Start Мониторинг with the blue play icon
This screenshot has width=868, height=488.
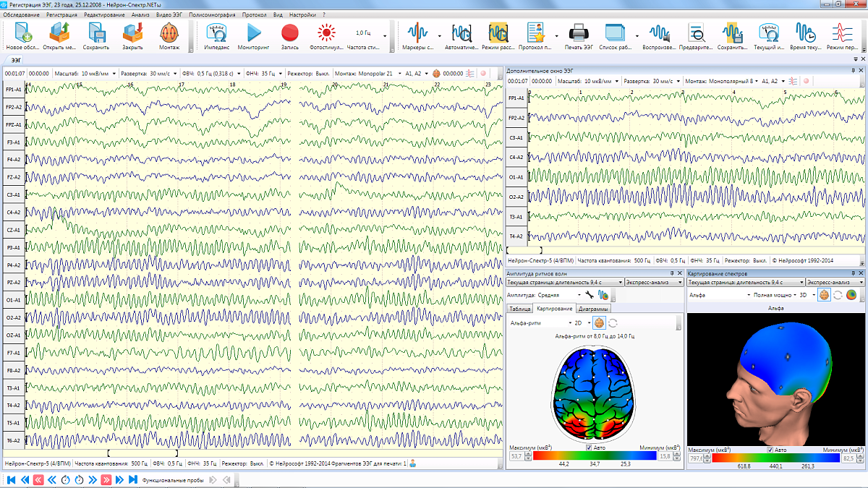(253, 33)
